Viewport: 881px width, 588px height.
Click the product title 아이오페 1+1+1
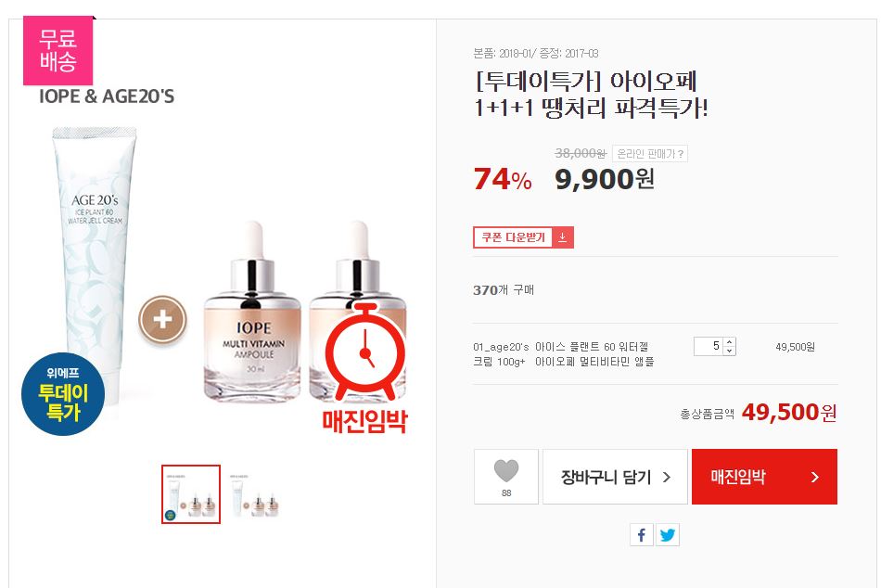591,94
